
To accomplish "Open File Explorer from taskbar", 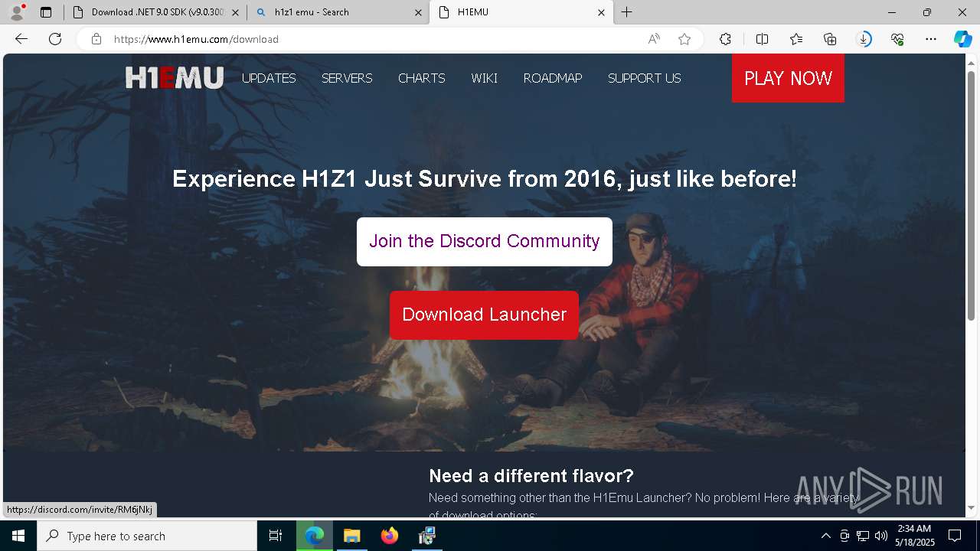I will [x=351, y=536].
